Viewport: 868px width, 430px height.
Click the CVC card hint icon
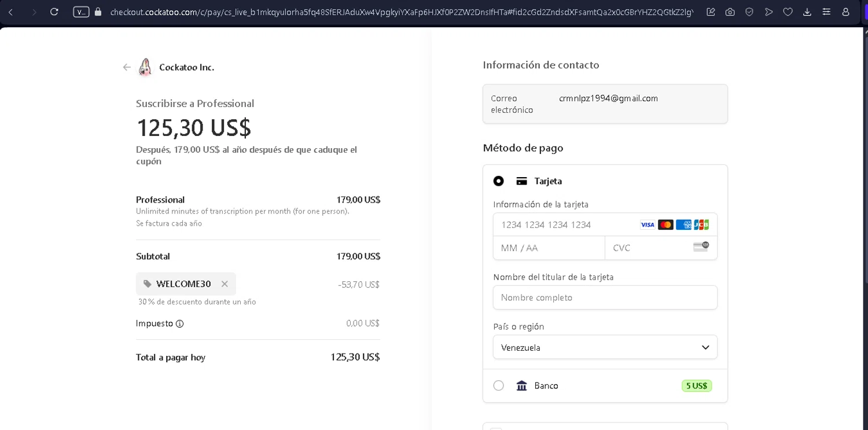701,247
